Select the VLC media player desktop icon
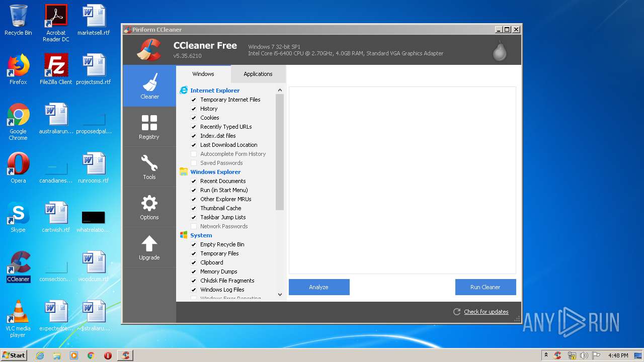Screen dimensions: 644x362 [x=18, y=319]
